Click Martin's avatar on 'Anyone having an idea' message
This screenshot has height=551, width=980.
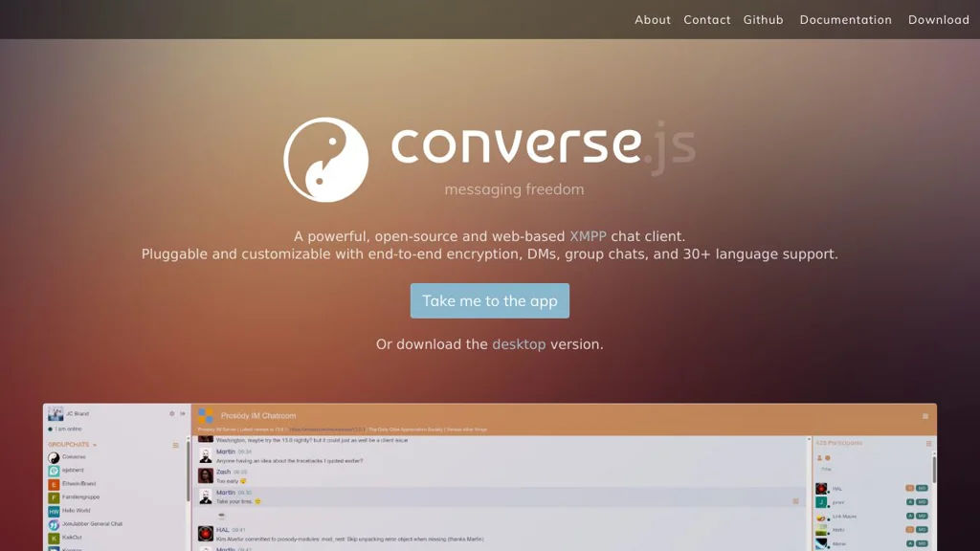[206, 455]
